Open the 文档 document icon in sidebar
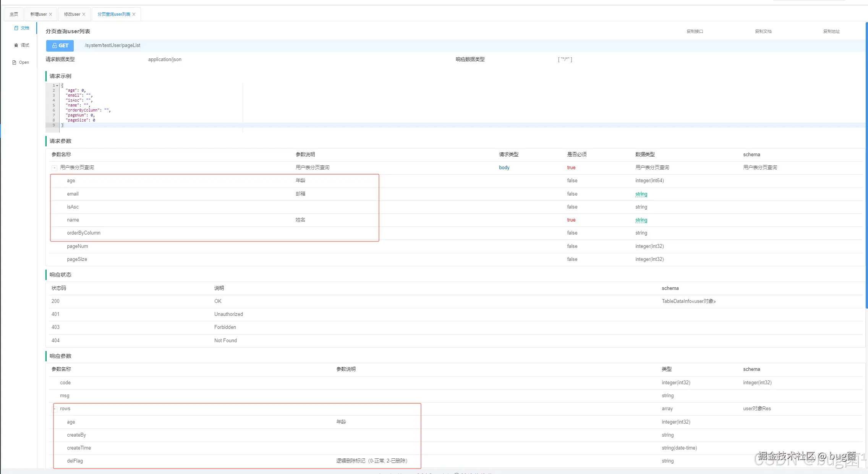 [16, 28]
